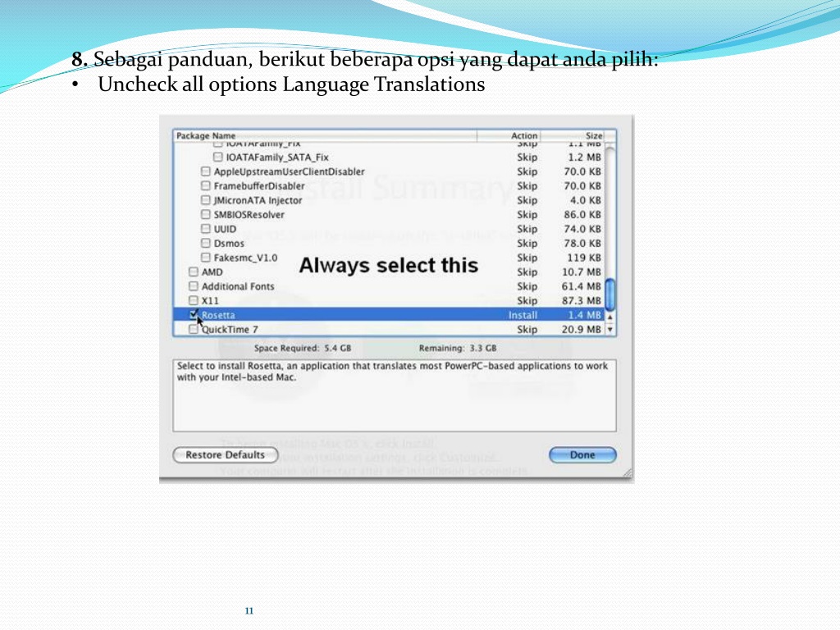Click the Done button

582,454
